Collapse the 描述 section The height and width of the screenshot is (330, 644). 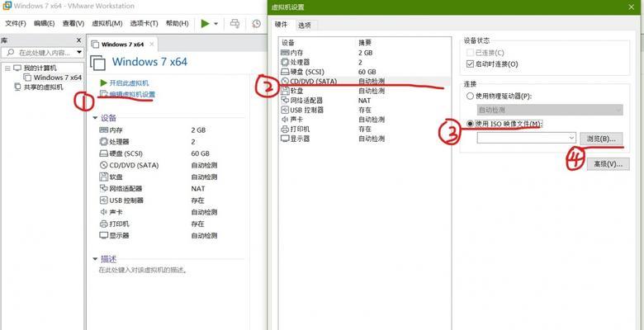[x=95, y=259]
